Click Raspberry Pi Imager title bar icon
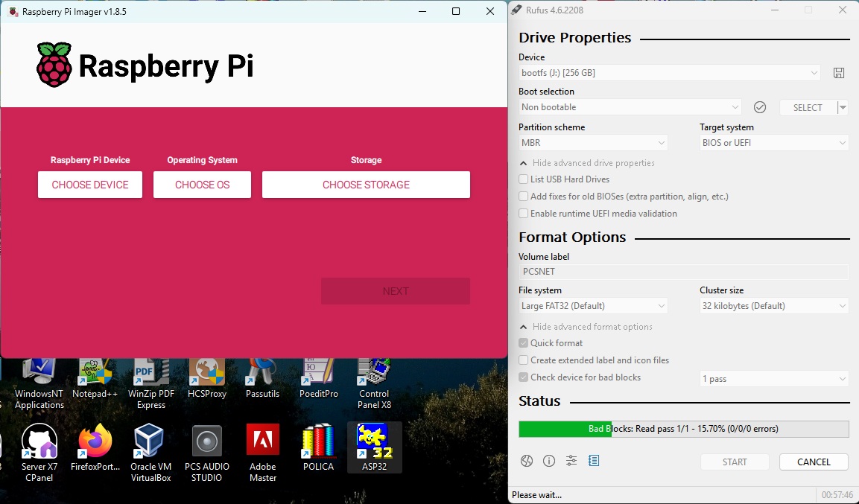The image size is (859, 504). (13, 11)
